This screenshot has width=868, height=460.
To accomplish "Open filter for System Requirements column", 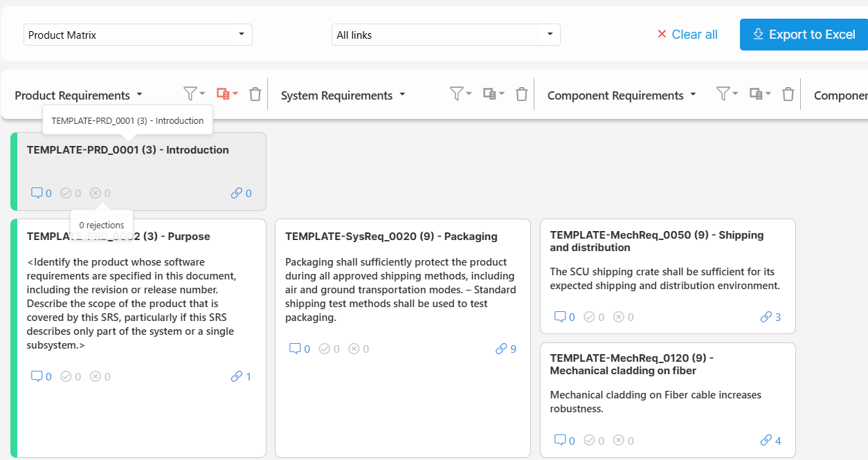I will [460, 94].
